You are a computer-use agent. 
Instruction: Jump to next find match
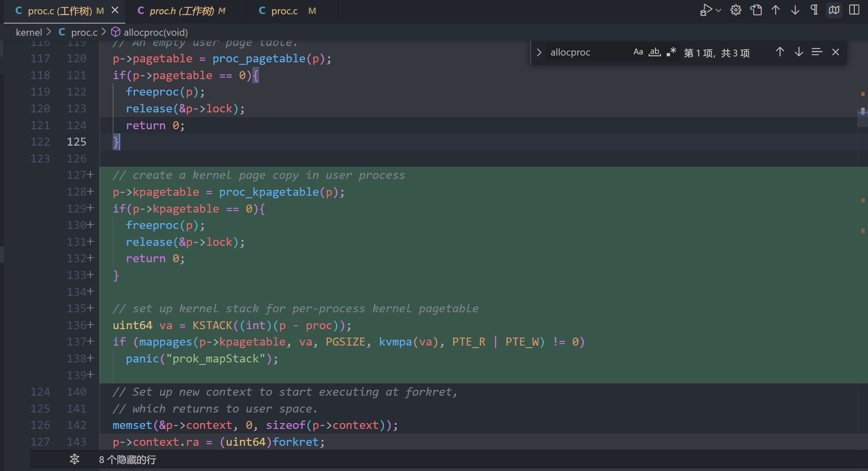pyautogui.click(x=799, y=52)
